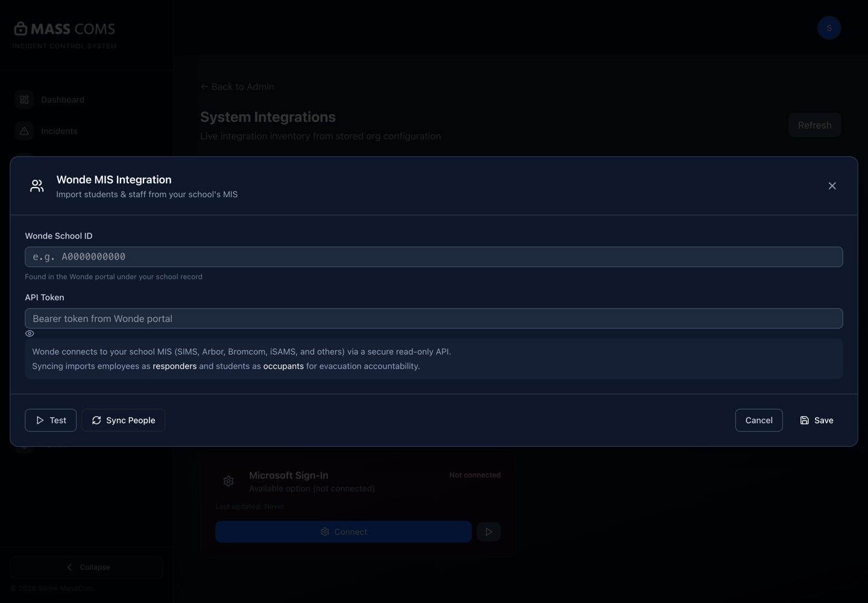868x603 pixels.
Task: Start Sync People
Action: 123,420
